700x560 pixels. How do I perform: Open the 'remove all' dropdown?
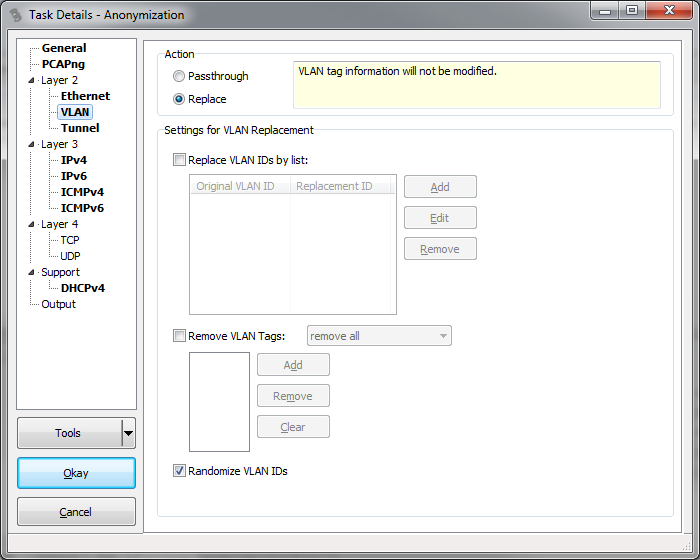point(379,336)
